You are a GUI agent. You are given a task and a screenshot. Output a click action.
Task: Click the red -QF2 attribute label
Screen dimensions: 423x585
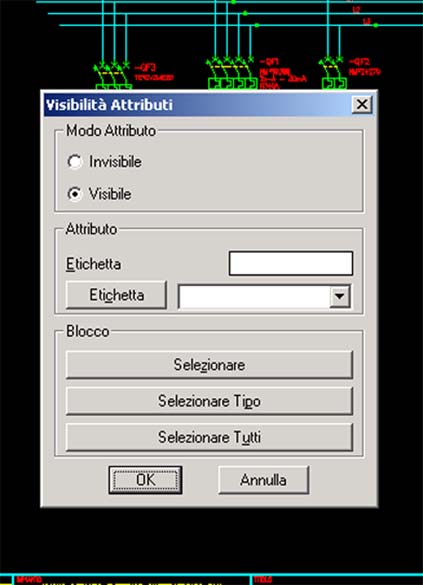(x=359, y=62)
